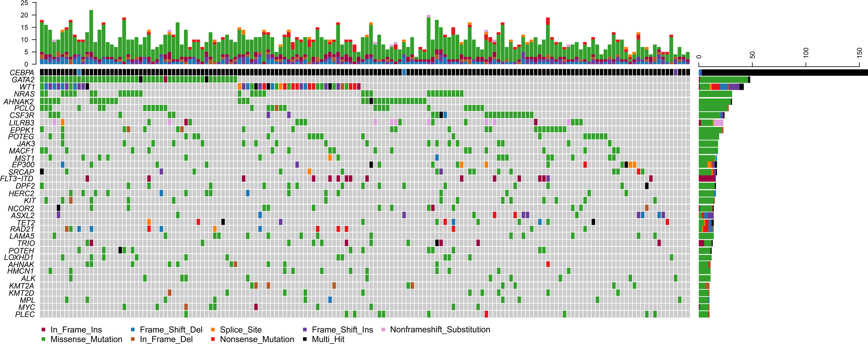Click the Frame_Shift_Ins purple legend square
Image resolution: width=868 pixels, height=344 pixels.
305,329
